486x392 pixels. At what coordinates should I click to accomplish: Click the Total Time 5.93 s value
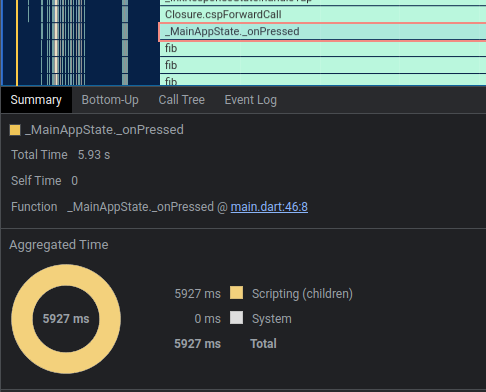[x=94, y=155]
